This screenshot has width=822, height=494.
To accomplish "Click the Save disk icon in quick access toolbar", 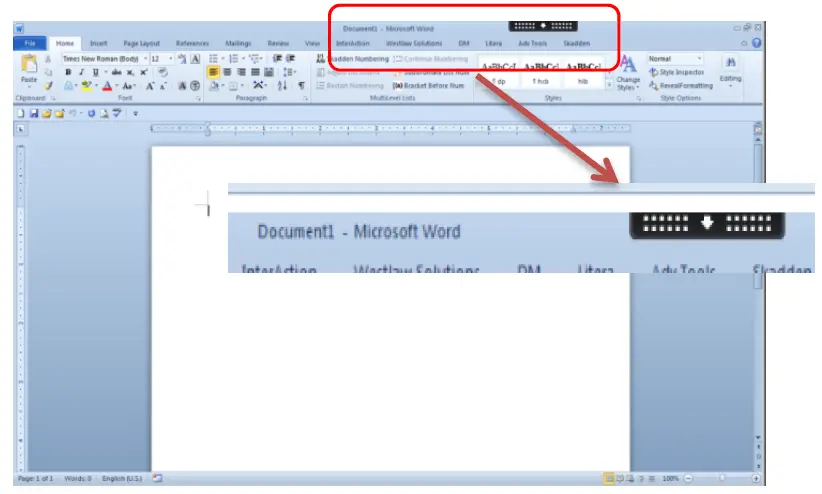I will pyautogui.click(x=34, y=113).
